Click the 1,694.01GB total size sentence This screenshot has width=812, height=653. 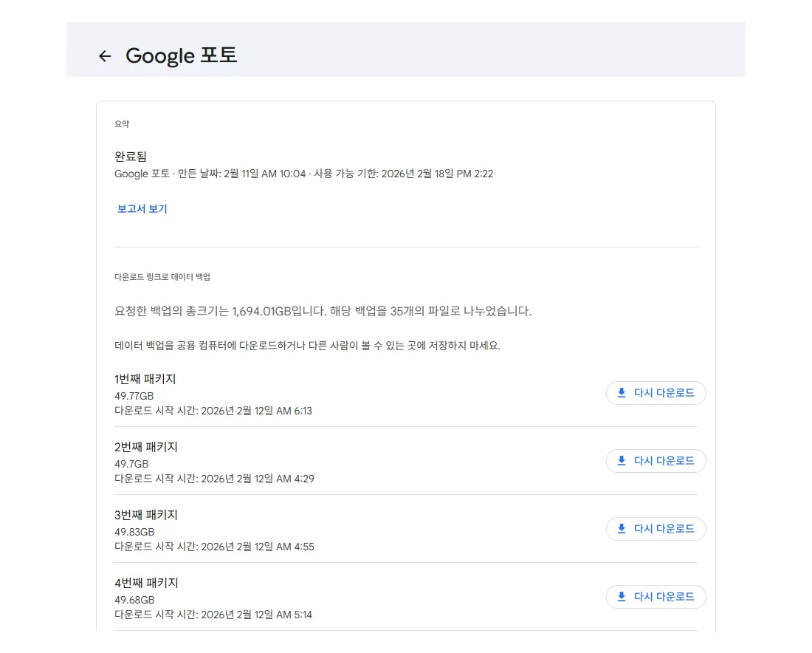pos(323,311)
